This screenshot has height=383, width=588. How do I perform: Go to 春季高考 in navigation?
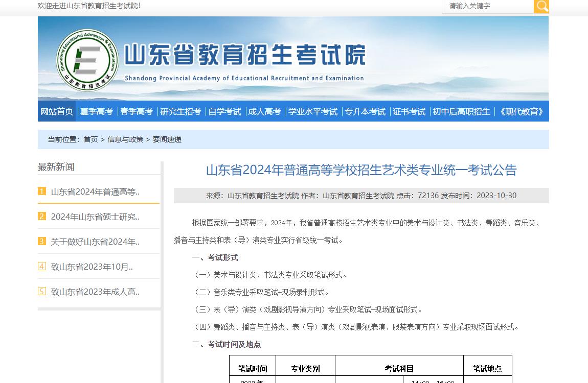[x=137, y=111]
